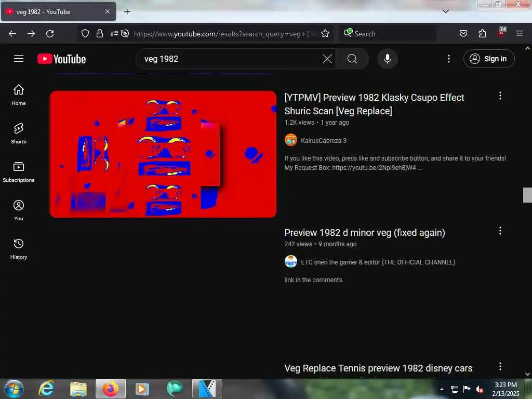This screenshot has height=399, width=532.
Task: Click 'link in the comments.' description text
Action: click(x=314, y=280)
